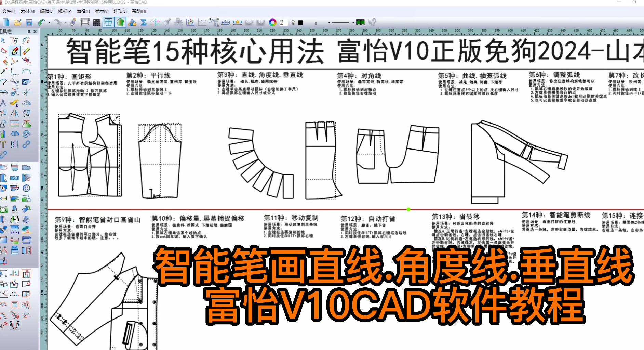Open the line width dropdown arrow
The image size is (644, 350).
coord(329,23)
